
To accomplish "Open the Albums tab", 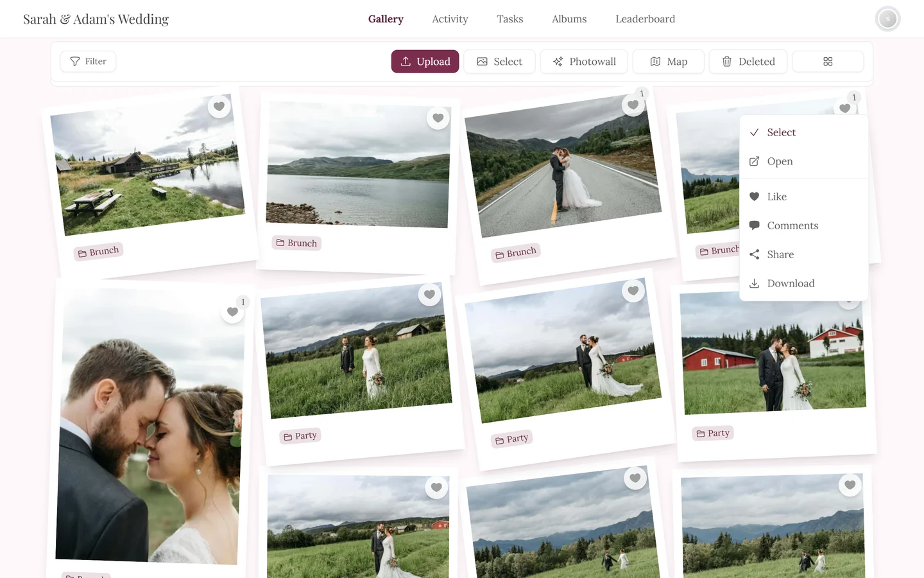I will 569,19.
